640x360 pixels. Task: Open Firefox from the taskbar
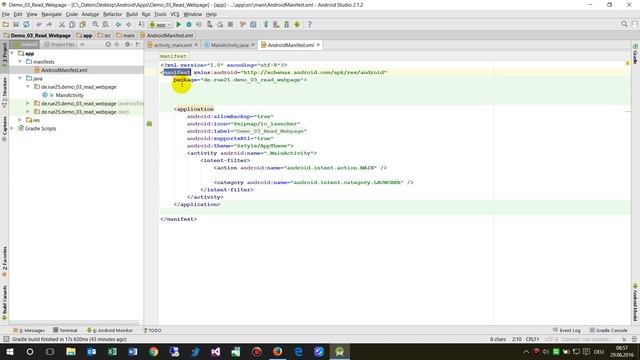278,352
